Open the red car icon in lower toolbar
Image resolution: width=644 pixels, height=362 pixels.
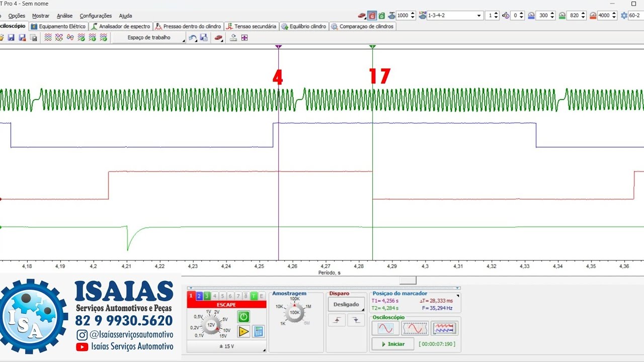click(x=218, y=38)
